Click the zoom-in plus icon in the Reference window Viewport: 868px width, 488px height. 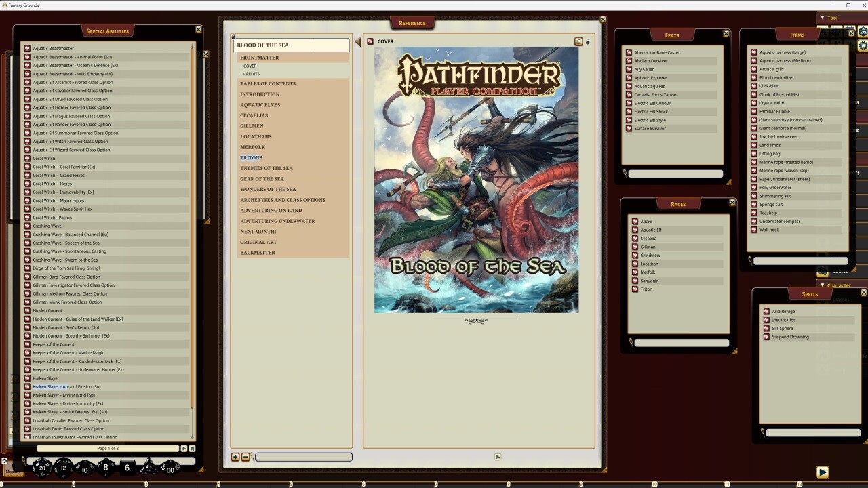235,457
